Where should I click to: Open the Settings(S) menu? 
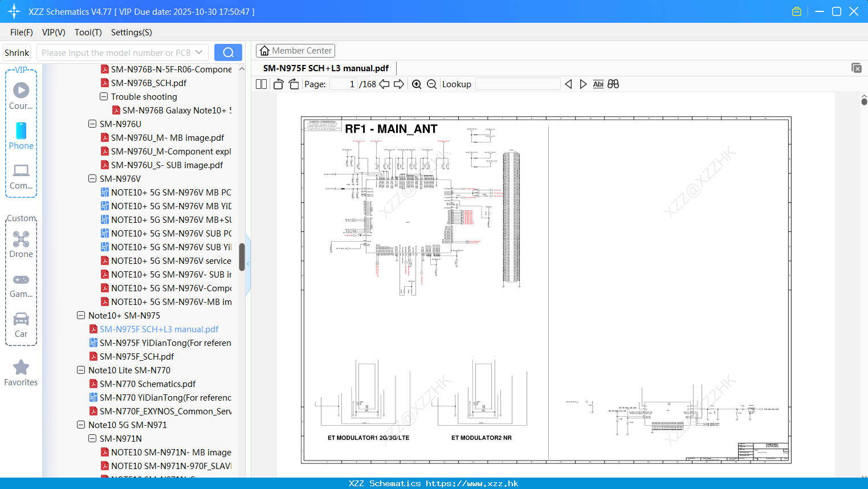[x=132, y=32]
